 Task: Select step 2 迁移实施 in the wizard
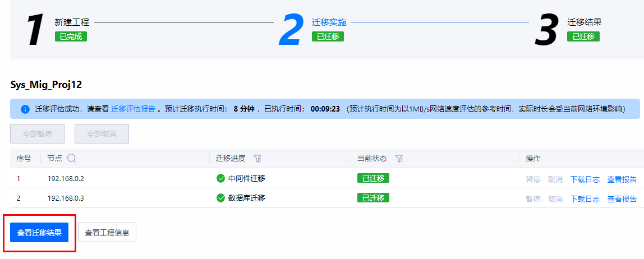pos(329,22)
